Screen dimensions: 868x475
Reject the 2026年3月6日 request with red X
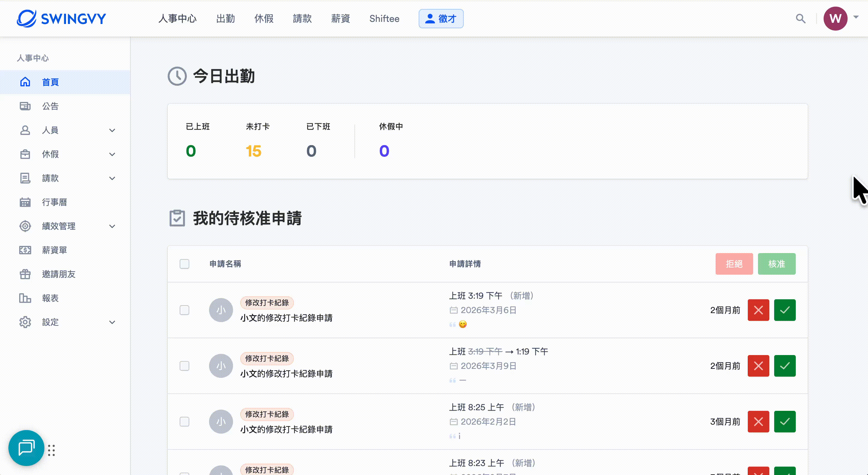pos(759,310)
